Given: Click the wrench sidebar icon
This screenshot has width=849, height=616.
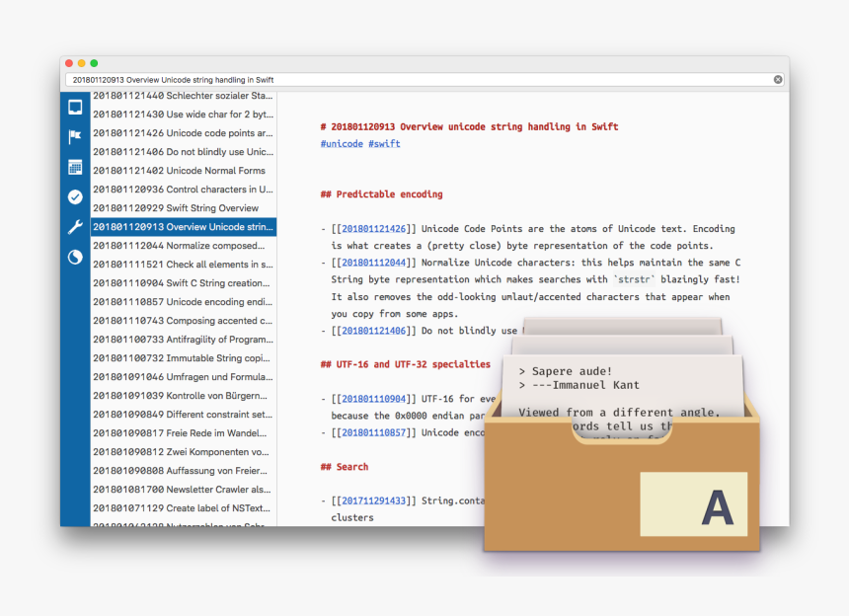Looking at the screenshot, I should click(75, 227).
